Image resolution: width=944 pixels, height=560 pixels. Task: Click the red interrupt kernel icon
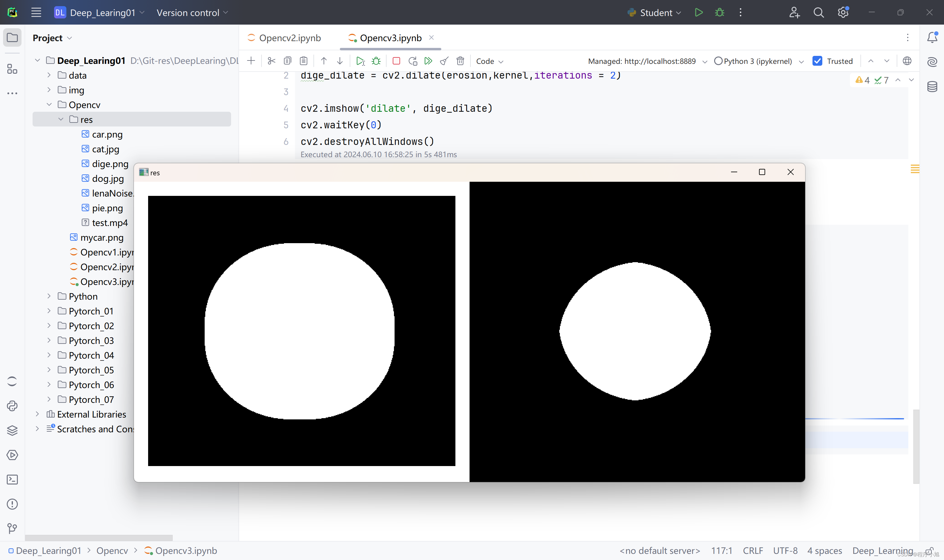(396, 61)
